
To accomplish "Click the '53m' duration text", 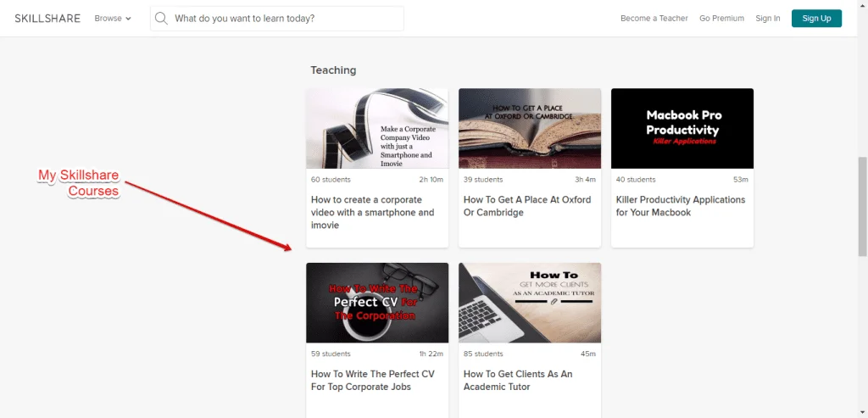I will pos(741,180).
